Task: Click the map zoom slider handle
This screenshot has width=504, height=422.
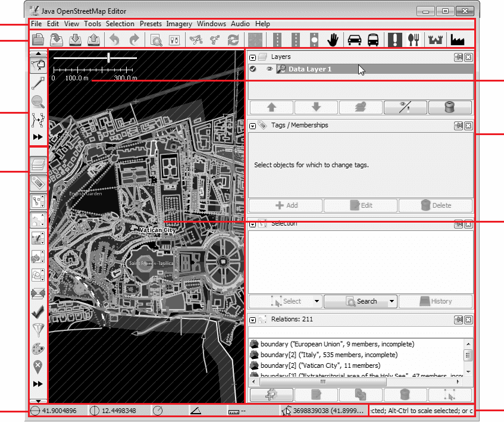Action: (x=109, y=58)
